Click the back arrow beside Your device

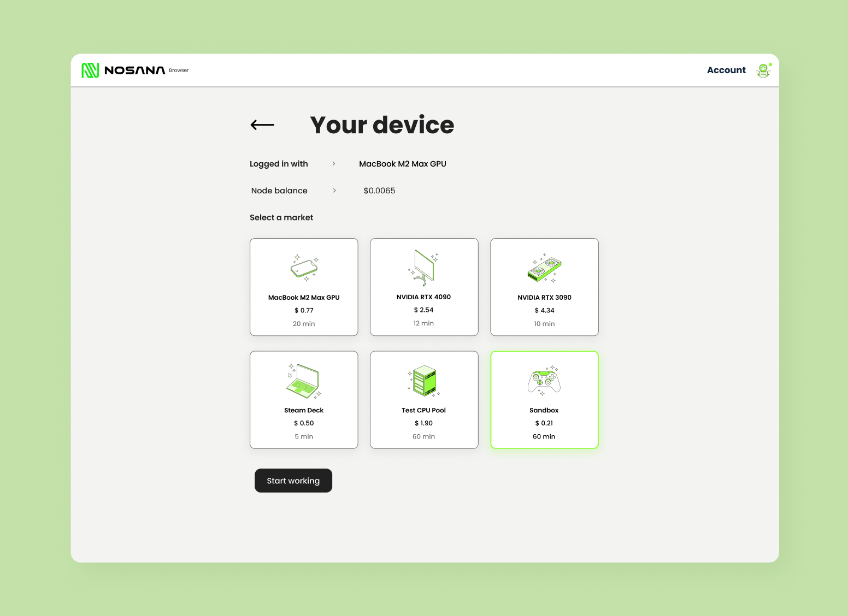[262, 125]
